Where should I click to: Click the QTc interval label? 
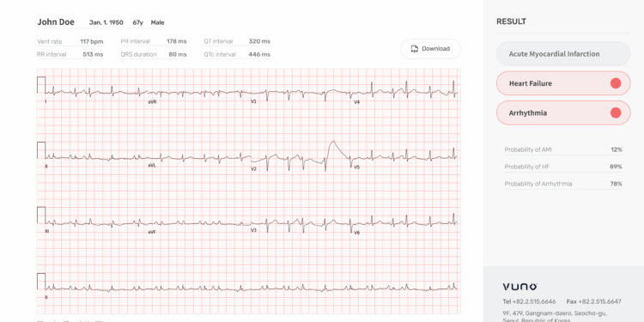220,54
